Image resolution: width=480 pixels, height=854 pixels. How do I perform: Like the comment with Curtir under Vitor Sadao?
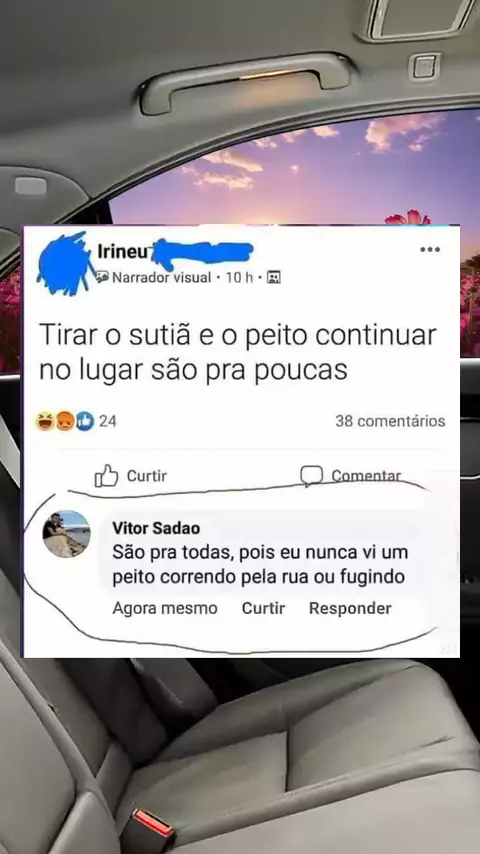[x=263, y=608]
